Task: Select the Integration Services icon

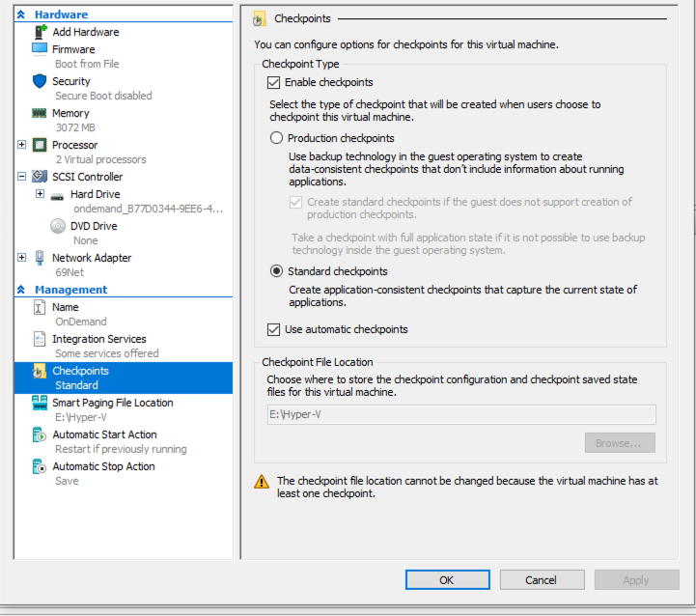Action: click(x=40, y=339)
